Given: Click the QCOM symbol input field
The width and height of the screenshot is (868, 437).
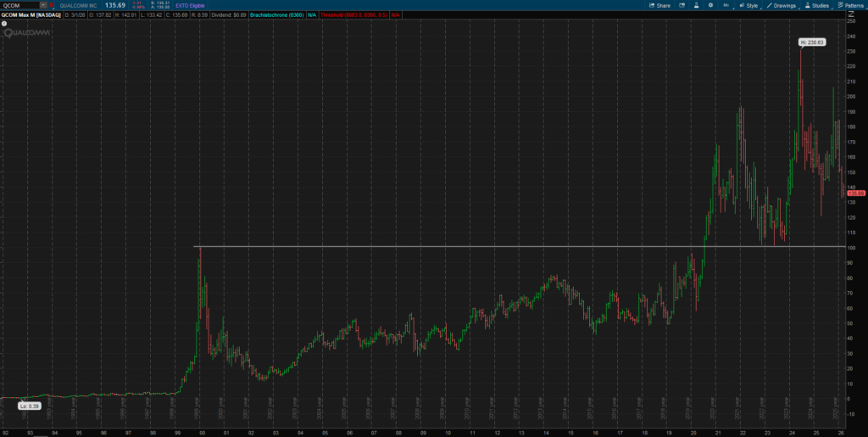Looking at the screenshot, I should (20, 5).
